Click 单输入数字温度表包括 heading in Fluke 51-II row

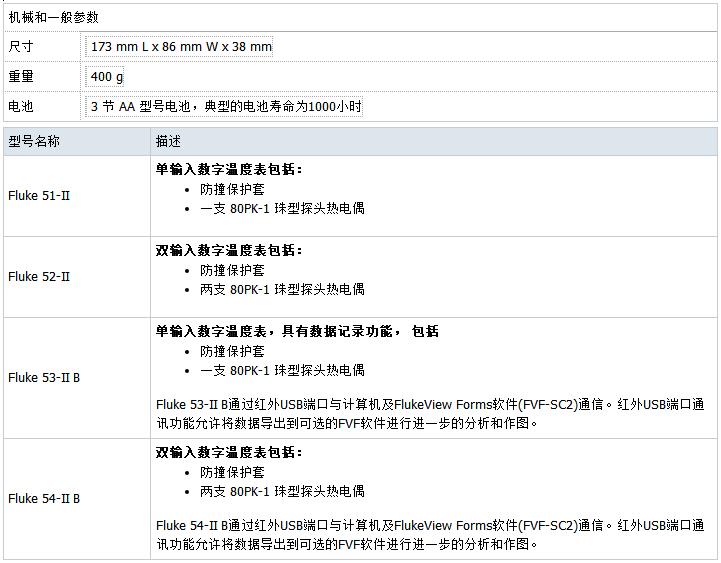click(229, 169)
